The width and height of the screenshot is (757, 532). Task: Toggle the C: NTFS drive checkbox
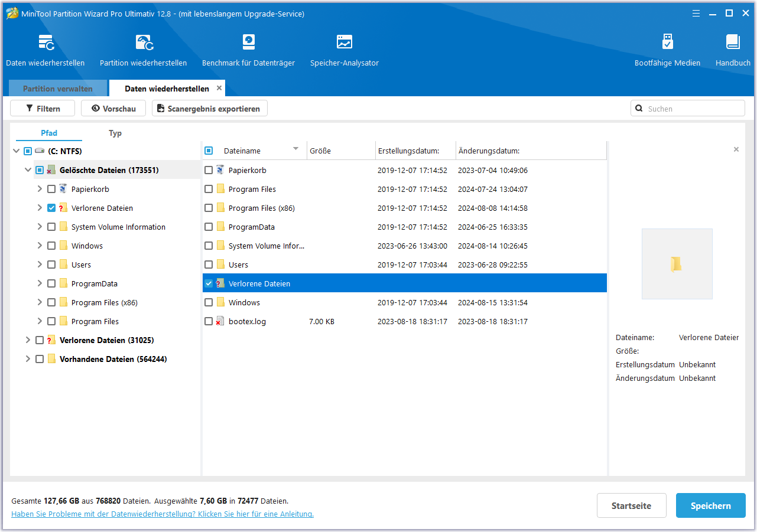click(28, 151)
